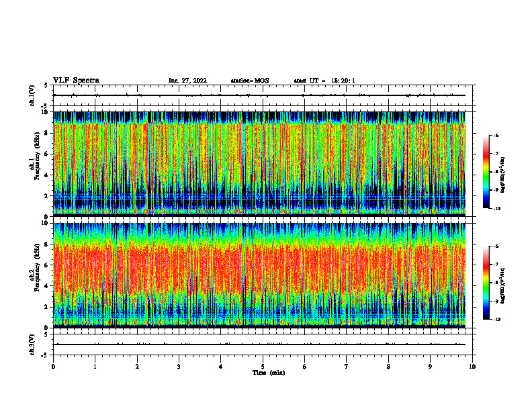
Task: Click the ch.3 voltage waveform trace
Action: click(259, 345)
